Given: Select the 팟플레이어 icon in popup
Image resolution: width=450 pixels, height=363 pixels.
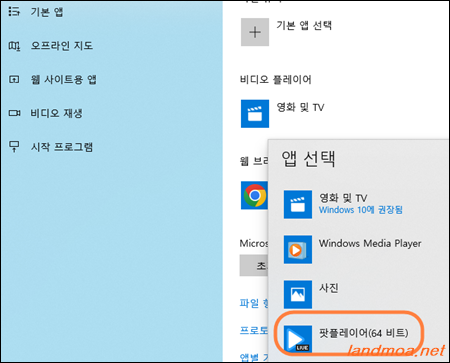Looking at the screenshot, I should point(298,339).
